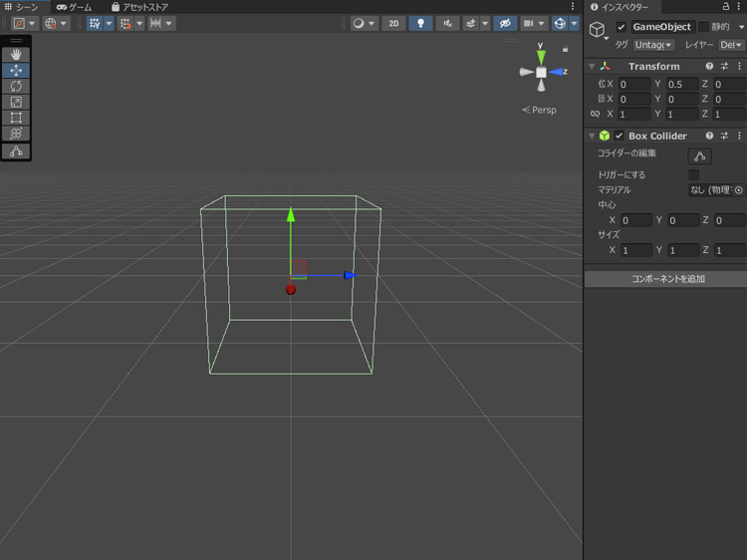This screenshot has width=747, height=560.
Task: Select the Scale tool
Action: click(16, 103)
